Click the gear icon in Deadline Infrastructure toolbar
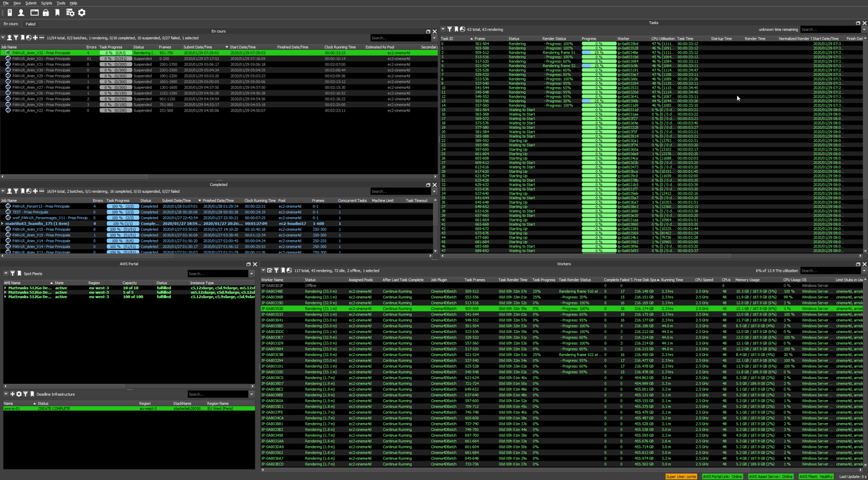 tap(19, 394)
